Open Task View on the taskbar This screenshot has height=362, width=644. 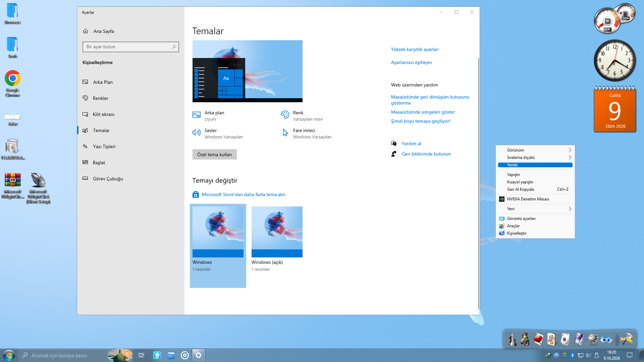[142, 355]
